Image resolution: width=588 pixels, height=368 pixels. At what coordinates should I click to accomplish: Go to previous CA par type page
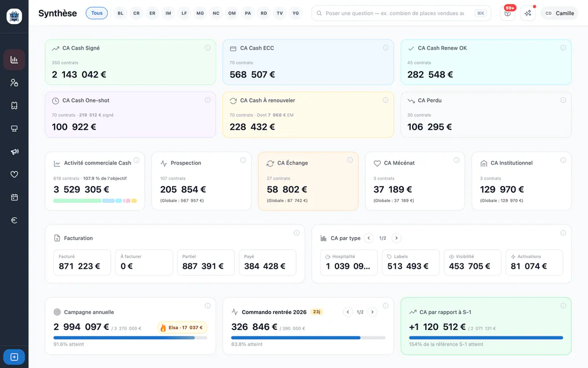pyautogui.click(x=369, y=238)
